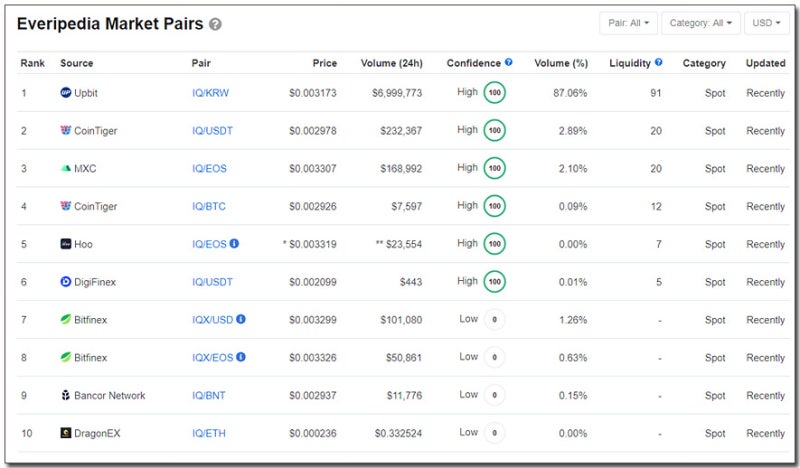Screen dimensions: 800x468
Task: Click the price $0.002099
Action: pos(313,282)
